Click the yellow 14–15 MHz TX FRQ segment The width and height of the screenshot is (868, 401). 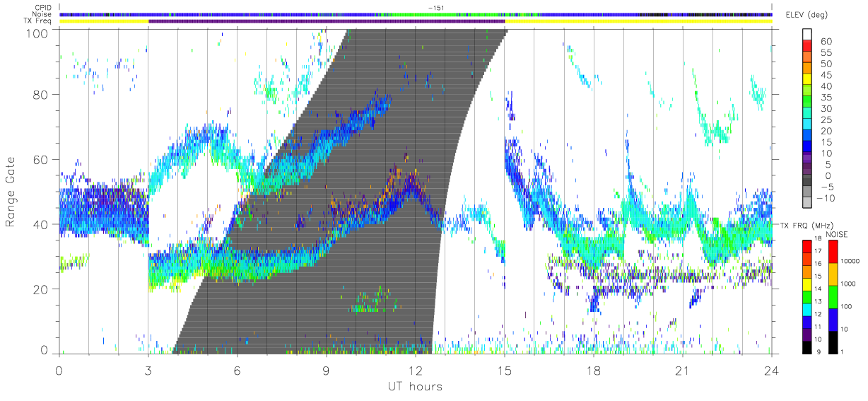click(806, 284)
